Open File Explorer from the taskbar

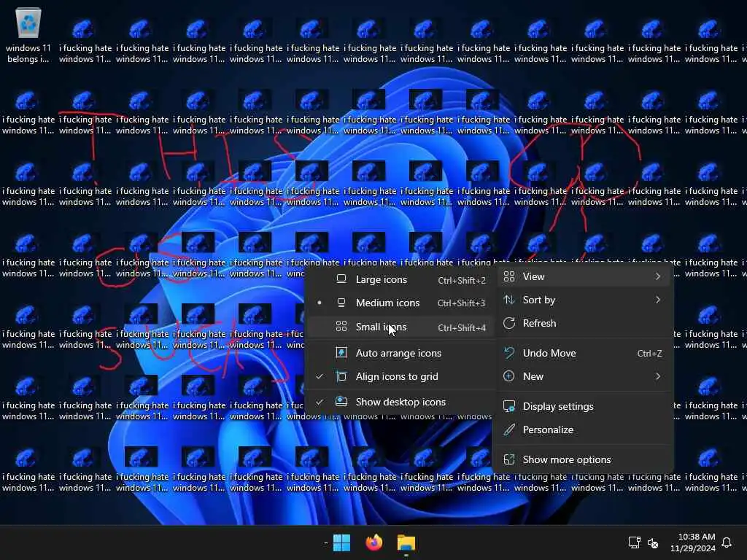pyautogui.click(x=406, y=542)
